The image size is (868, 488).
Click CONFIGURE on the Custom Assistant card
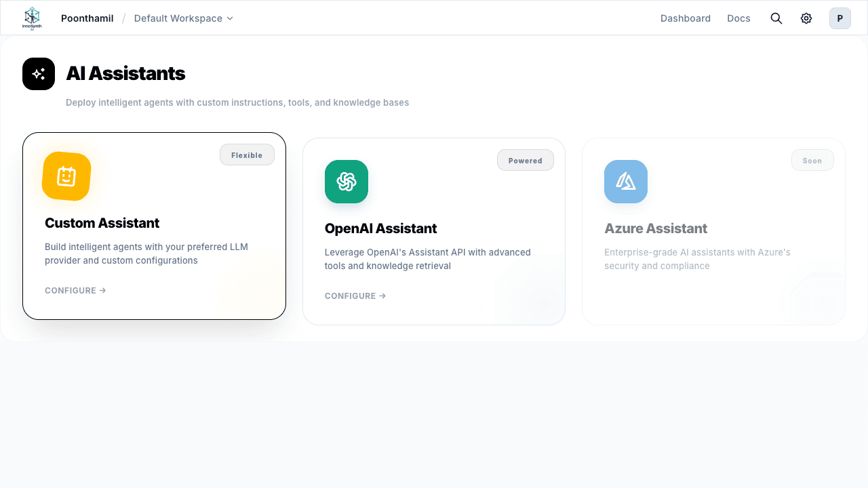click(75, 291)
